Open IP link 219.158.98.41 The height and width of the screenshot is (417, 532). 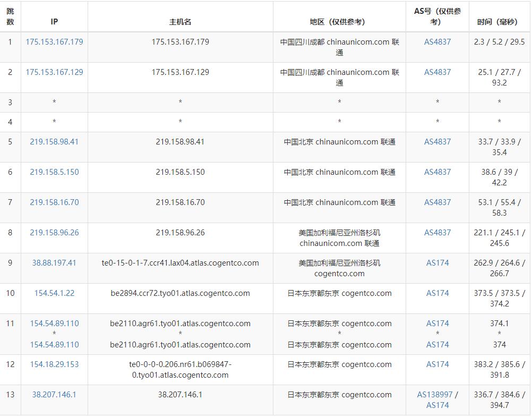click(54, 142)
